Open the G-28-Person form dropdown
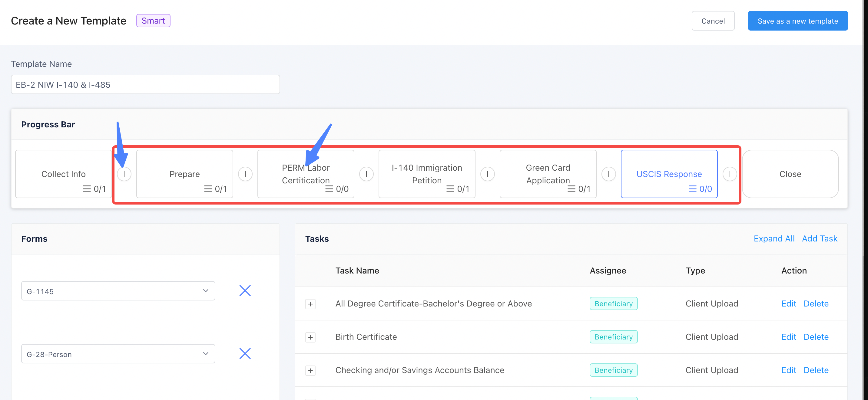Image resolution: width=868 pixels, height=400 pixels. click(118, 354)
